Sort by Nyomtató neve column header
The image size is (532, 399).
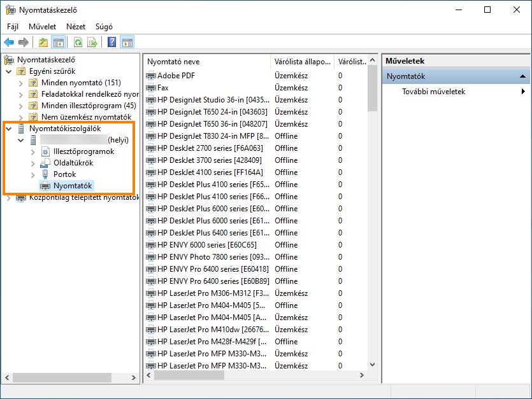point(207,62)
